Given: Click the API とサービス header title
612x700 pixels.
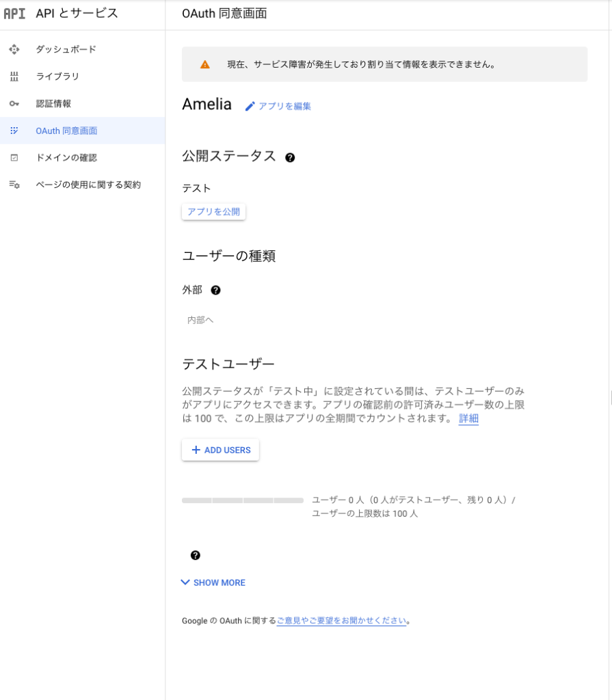Looking at the screenshot, I should click(77, 14).
